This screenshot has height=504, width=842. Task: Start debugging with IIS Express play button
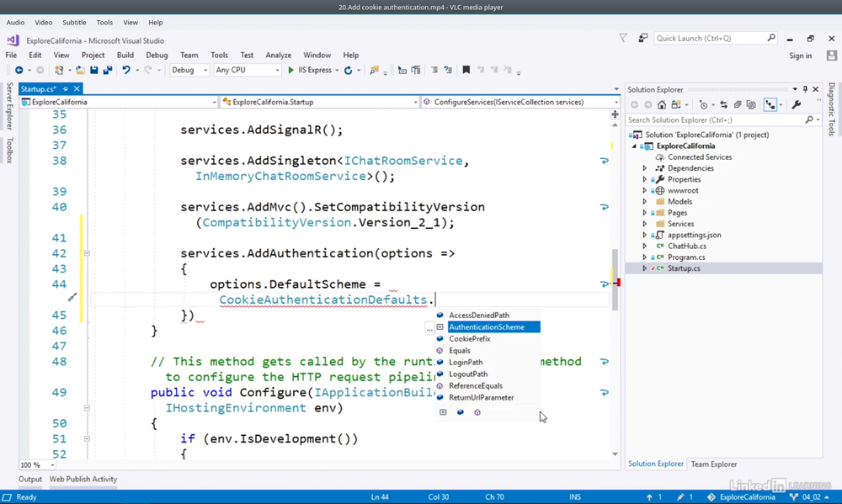tap(291, 71)
